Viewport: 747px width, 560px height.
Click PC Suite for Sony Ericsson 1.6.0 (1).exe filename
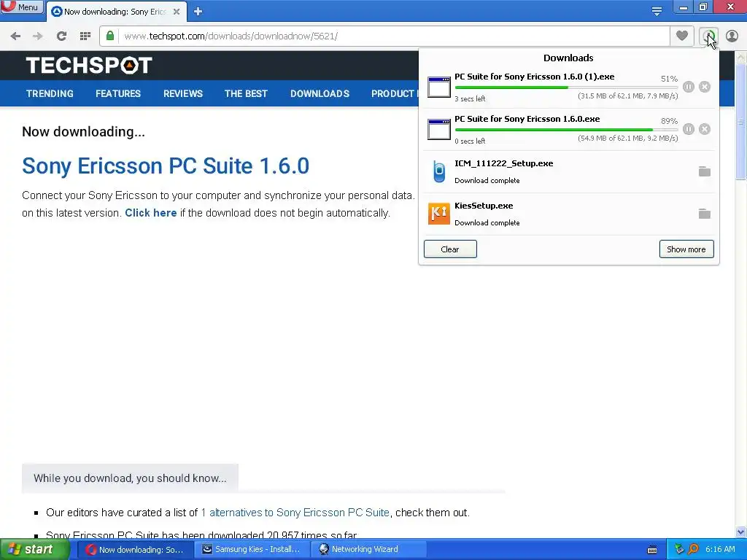point(534,77)
